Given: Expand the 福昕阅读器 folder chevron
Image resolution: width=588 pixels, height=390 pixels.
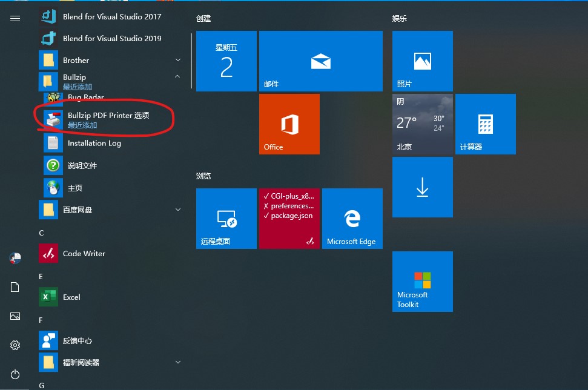Looking at the screenshot, I should 178,362.
